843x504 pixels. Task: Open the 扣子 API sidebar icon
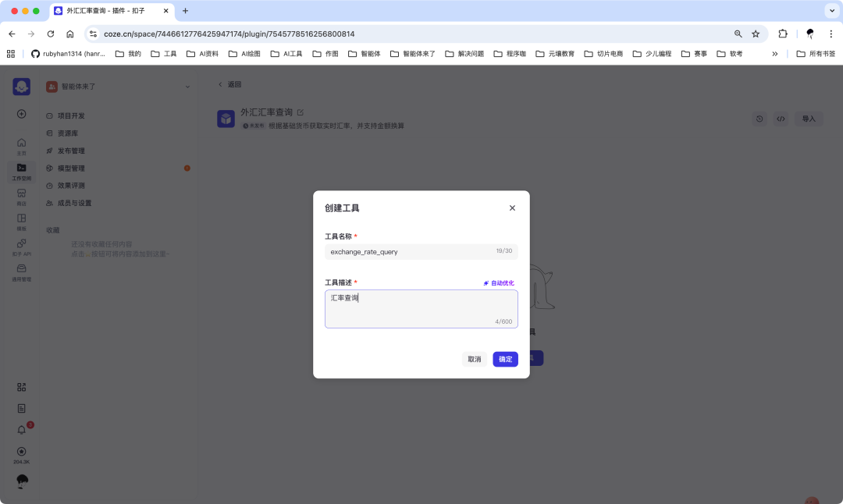(x=21, y=248)
